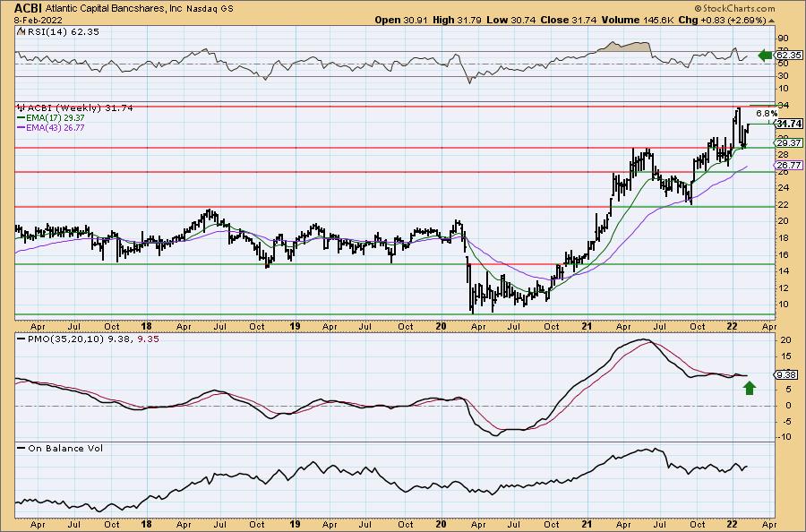Click the Chg +0.83 (+2.69%) figure
This screenshot has height=532, width=806.
(722, 20)
